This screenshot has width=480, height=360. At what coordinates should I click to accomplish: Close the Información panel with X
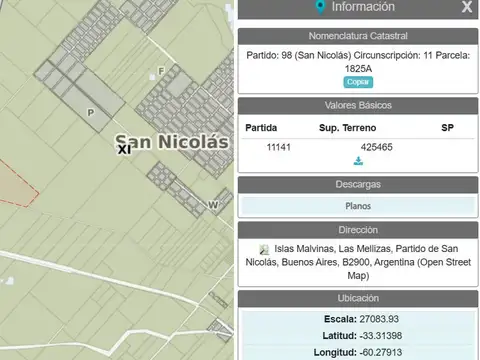click(x=467, y=7)
